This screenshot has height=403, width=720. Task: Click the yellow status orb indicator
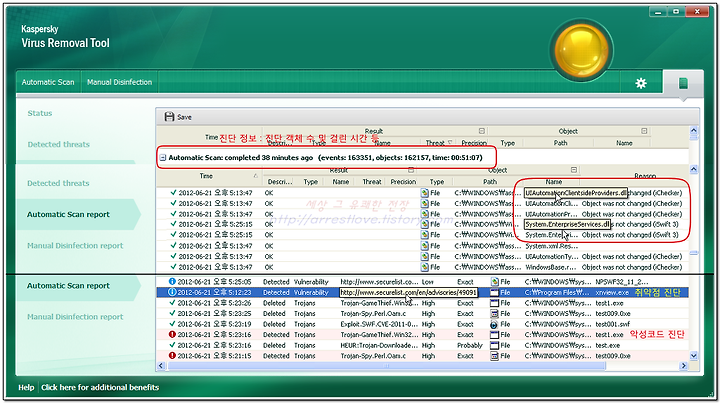(x=582, y=49)
